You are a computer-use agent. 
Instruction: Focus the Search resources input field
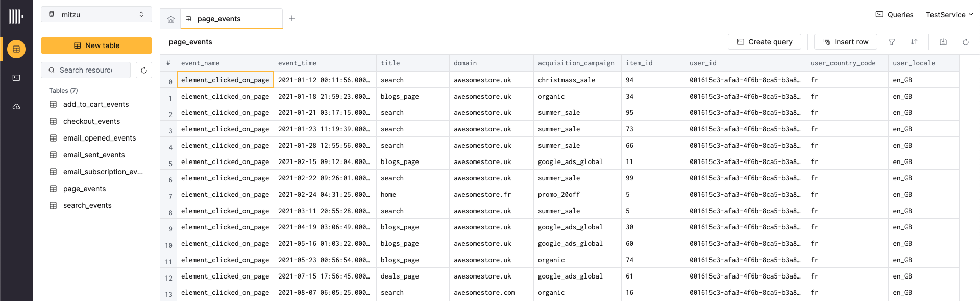(x=86, y=70)
